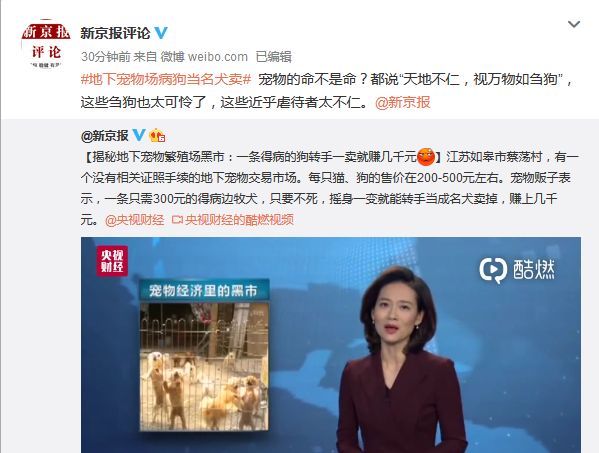Click the membership crown icon beside @新京报

(x=157, y=136)
